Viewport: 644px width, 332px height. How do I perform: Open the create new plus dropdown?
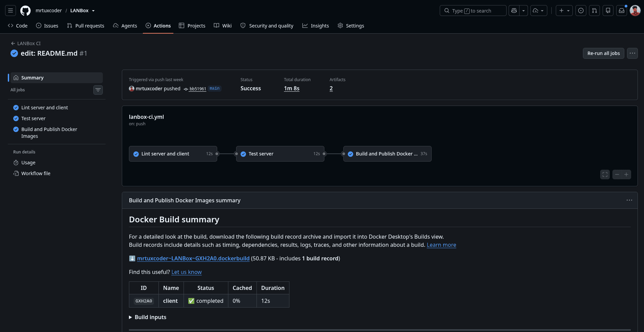[x=564, y=11]
